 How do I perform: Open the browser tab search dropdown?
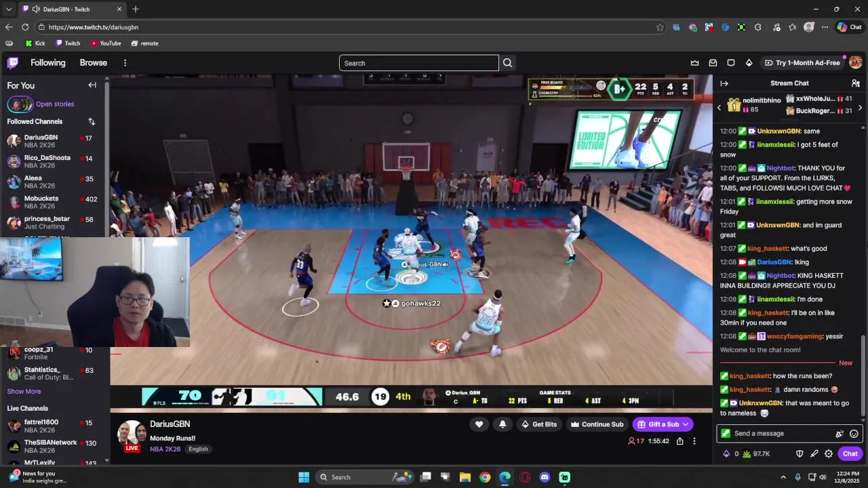point(9,9)
